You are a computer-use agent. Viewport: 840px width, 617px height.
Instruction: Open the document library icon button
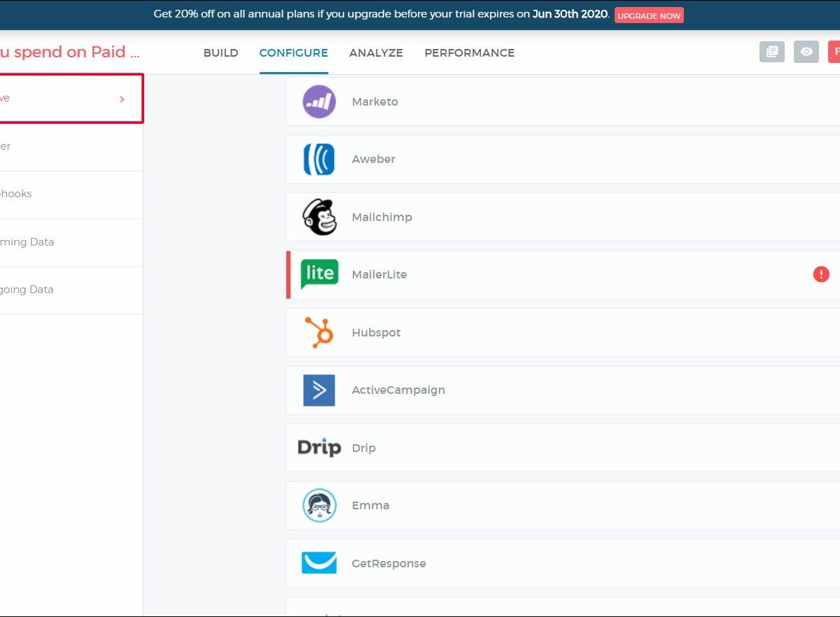[x=772, y=52]
